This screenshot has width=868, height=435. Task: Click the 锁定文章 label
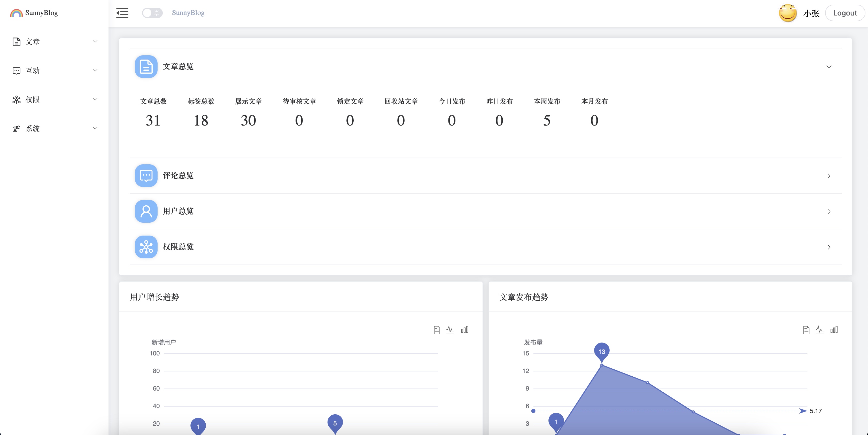(x=350, y=102)
